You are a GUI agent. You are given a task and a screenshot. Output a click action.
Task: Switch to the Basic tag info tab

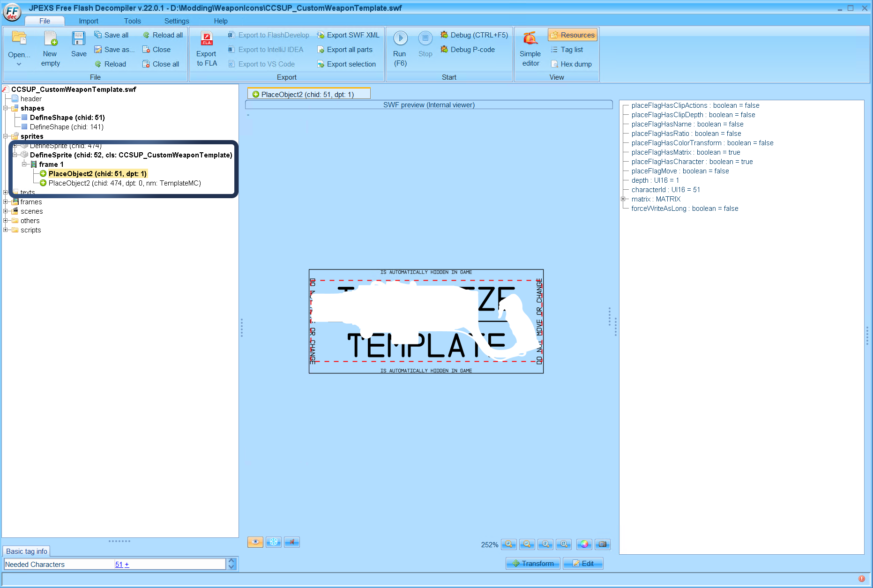26,551
